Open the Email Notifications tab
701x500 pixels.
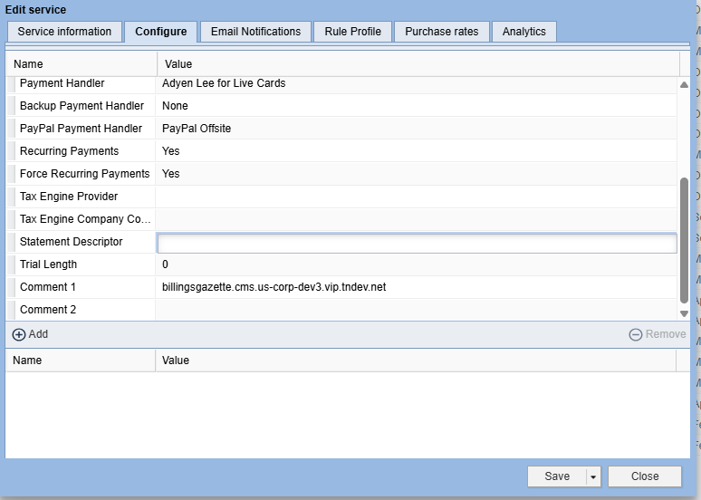click(255, 32)
